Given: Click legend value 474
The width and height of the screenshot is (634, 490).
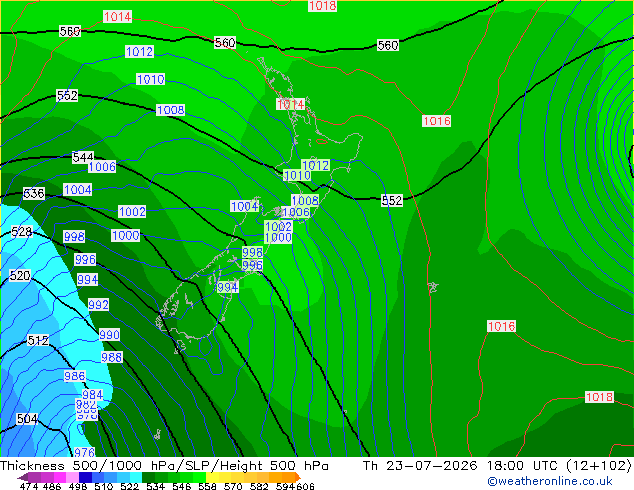Looking at the screenshot, I should click(x=29, y=486).
